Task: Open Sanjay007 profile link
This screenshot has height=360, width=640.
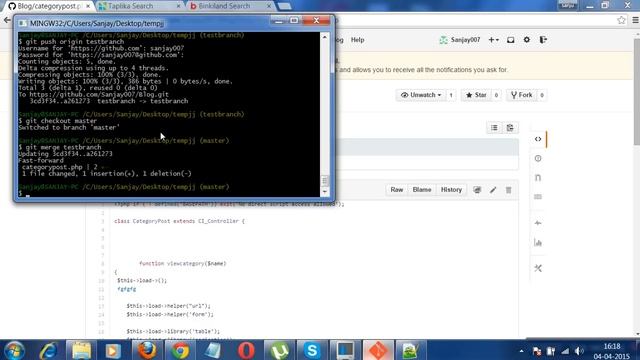Action: pos(460,40)
